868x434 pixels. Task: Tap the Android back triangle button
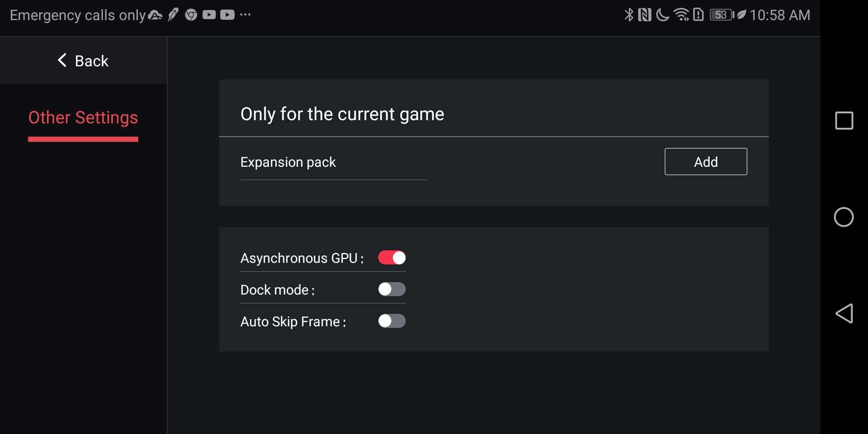844,313
